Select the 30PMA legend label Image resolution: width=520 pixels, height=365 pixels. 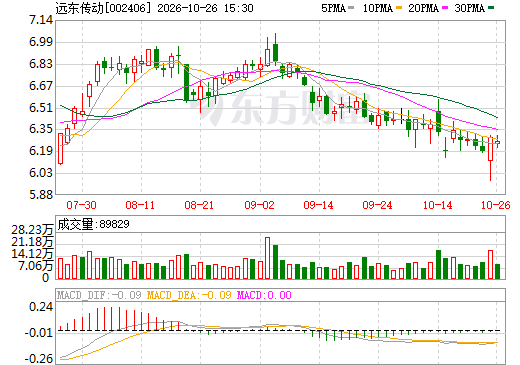click(469, 8)
